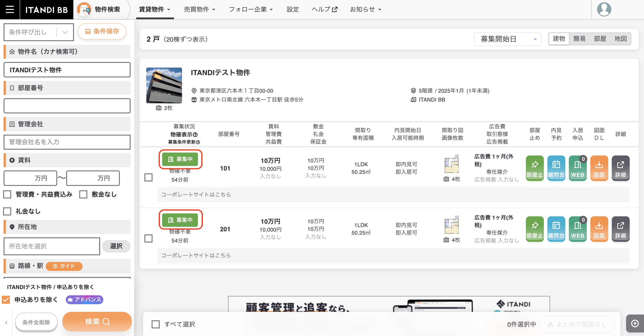Open 詳細 for room 201
The image size is (644, 336).
tap(621, 229)
